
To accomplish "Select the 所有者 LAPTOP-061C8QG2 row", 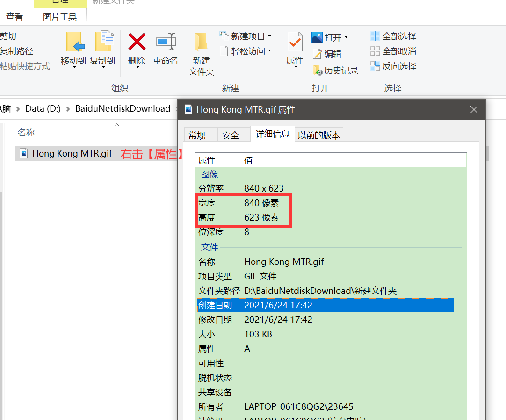I will [x=325, y=407].
